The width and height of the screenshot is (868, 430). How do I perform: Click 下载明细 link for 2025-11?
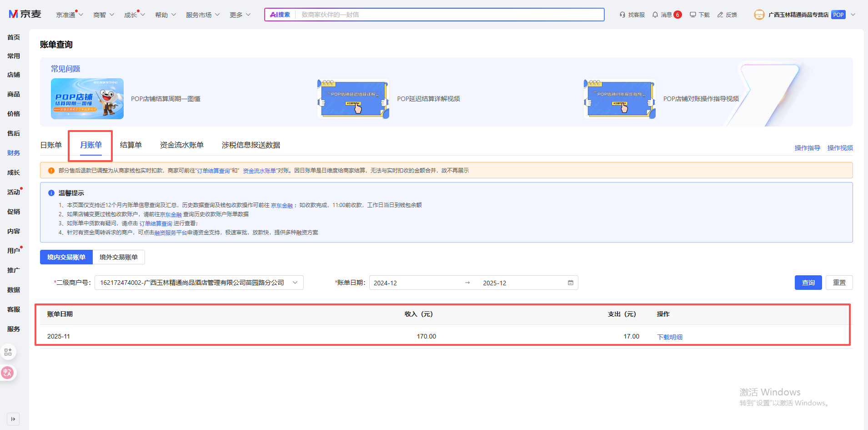pyautogui.click(x=670, y=337)
